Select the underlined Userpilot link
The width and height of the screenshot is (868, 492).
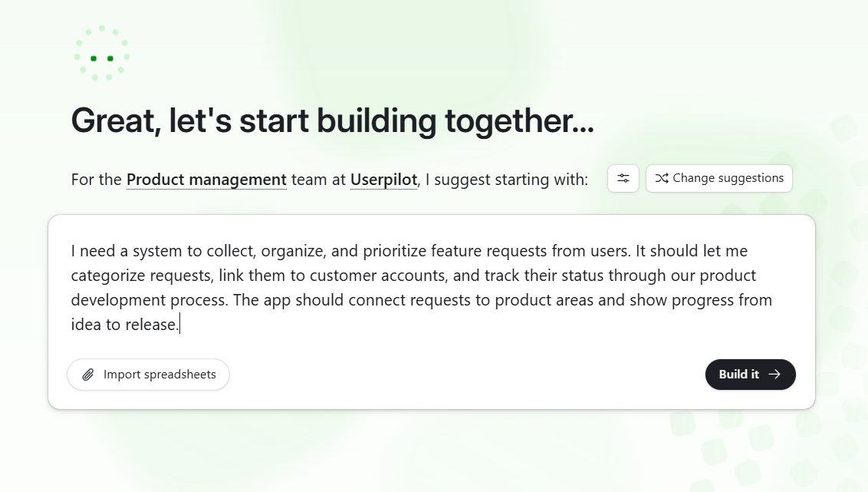(383, 179)
